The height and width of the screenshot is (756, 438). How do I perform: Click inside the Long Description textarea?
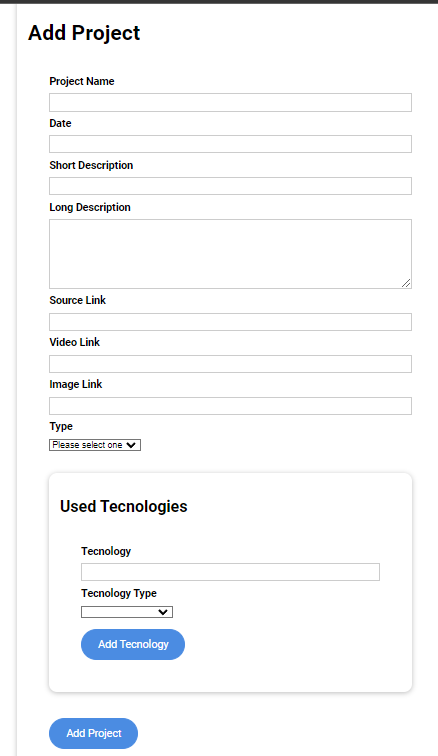pos(230,254)
